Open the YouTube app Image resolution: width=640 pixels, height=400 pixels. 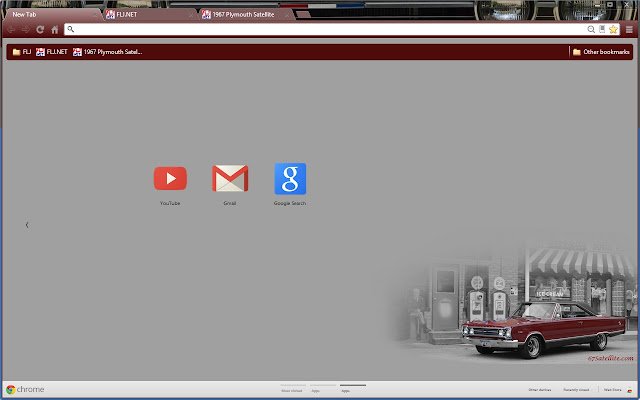[x=170, y=178]
